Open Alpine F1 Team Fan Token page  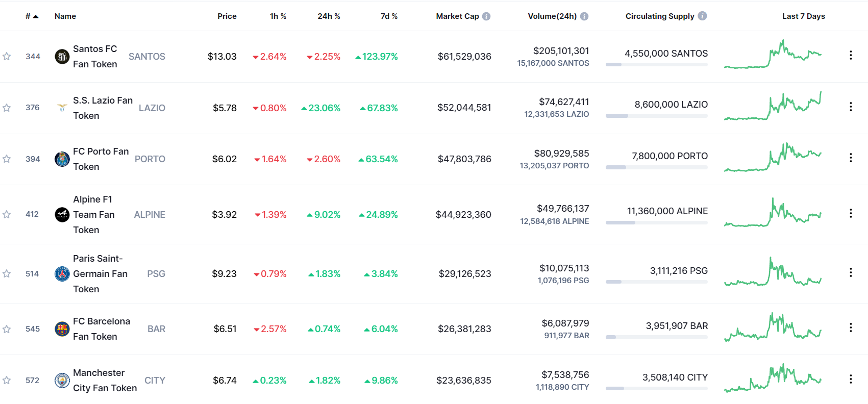pyautogui.click(x=94, y=214)
